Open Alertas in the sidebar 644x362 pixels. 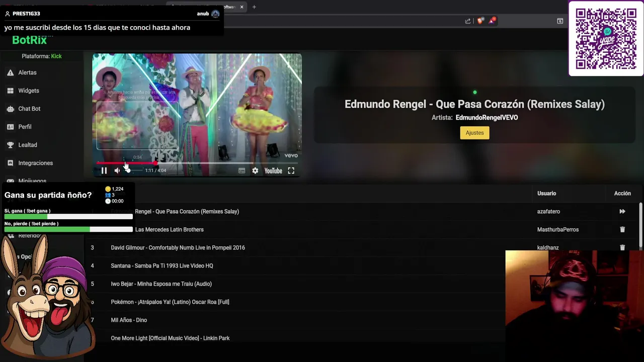click(27, 72)
